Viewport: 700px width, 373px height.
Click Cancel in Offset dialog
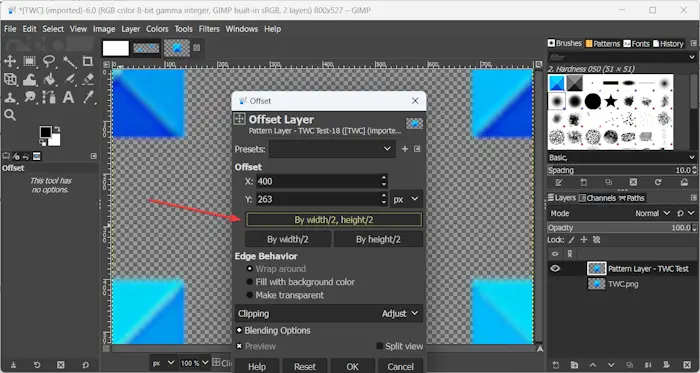(400, 366)
